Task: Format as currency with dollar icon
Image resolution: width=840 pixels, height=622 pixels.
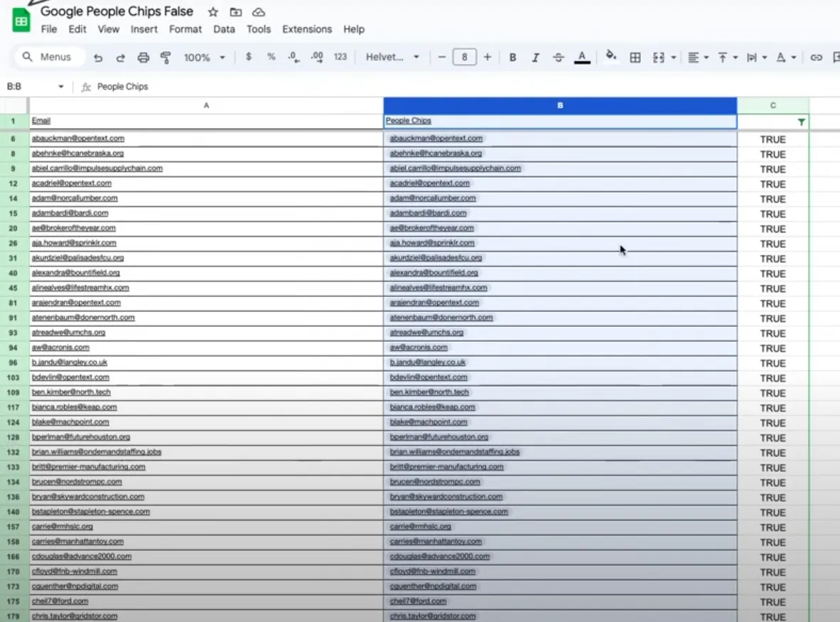Action: (x=249, y=57)
